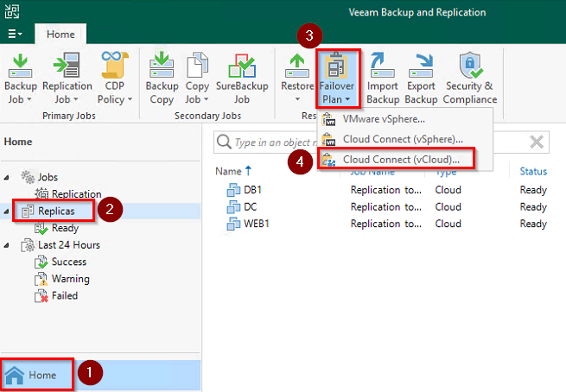Select Success under Last 24 Hours
The height and width of the screenshot is (392, 566).
pos(69,262)
